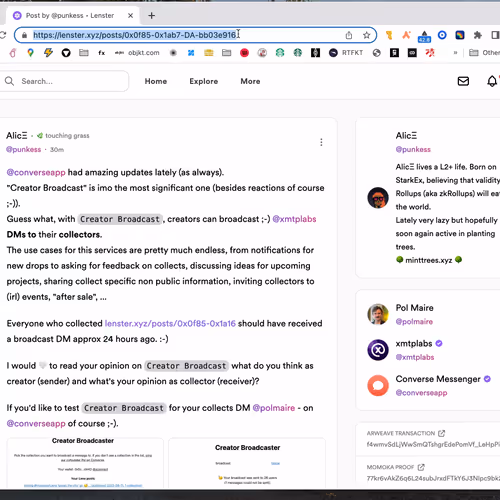The height and width of the screenshot is (500, 500).
Task: Open lenster.xyz/posts/0x0f85-0x1a16 link
Action: coord(170,323)
